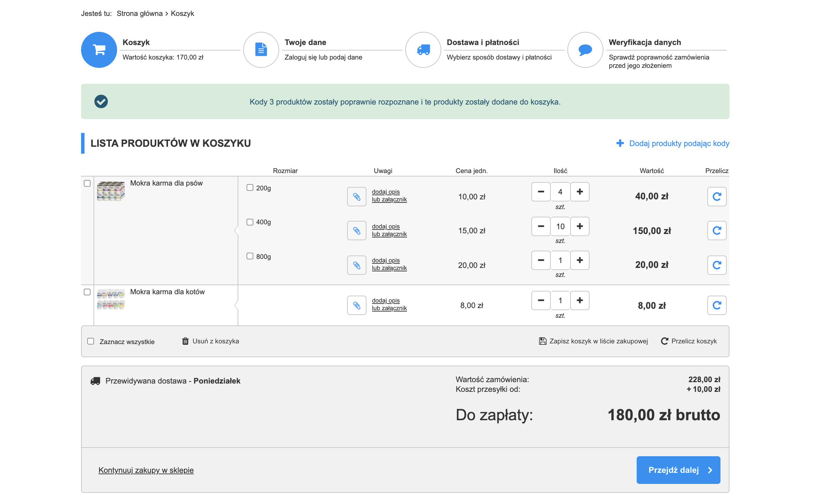The height and width of the screenshot is (504, 814).
Task: Recalculate the 400g row with refresh icon
Action: click(717, 231)
